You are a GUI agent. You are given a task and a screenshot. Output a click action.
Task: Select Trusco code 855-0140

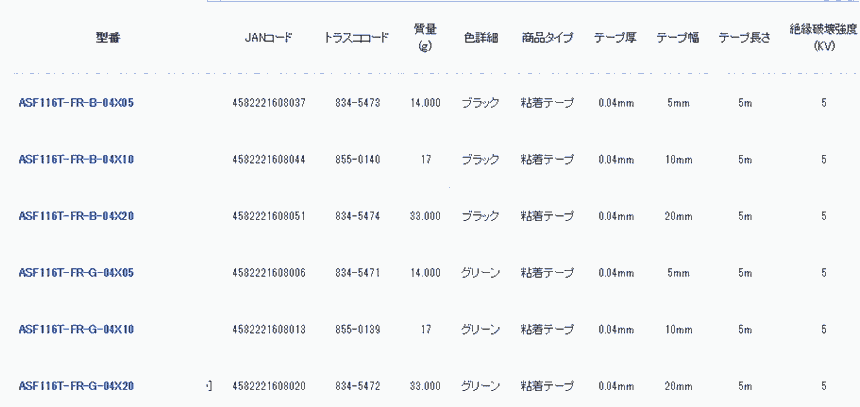(357, 160)
